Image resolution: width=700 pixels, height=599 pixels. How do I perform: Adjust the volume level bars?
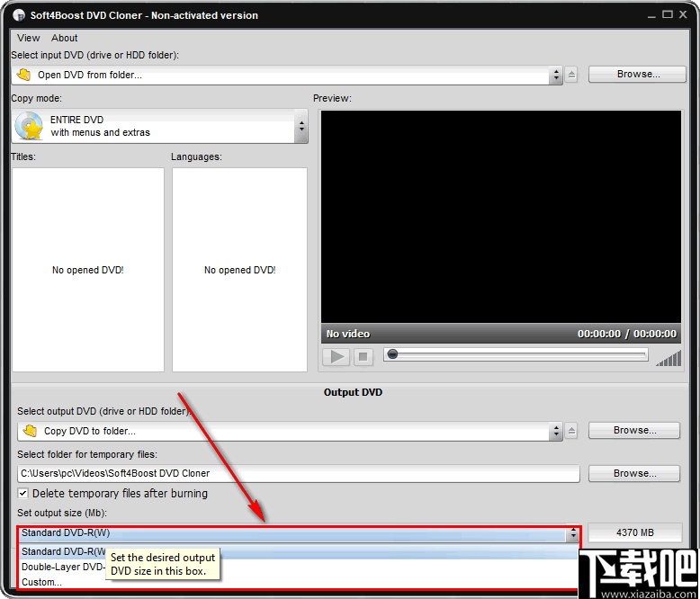pyautogui.click(x=669, y=359)
